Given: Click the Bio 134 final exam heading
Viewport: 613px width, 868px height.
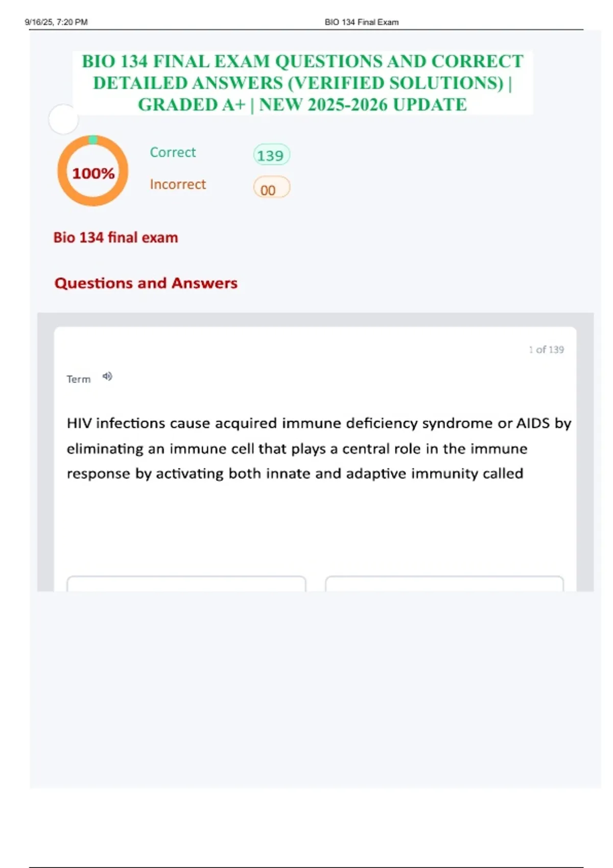Looking at the screenshot, I should [x=116, y=237].
